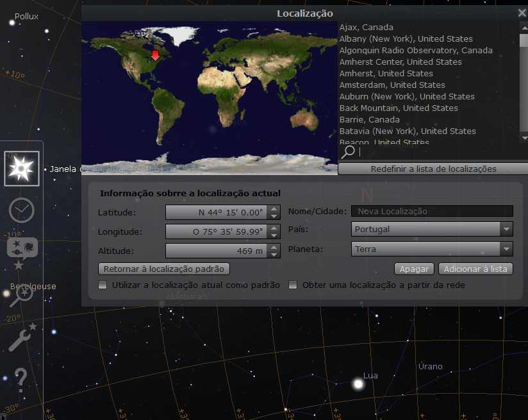
Task: Open the Search window magnifier icon
Action: tap(21, 297)
